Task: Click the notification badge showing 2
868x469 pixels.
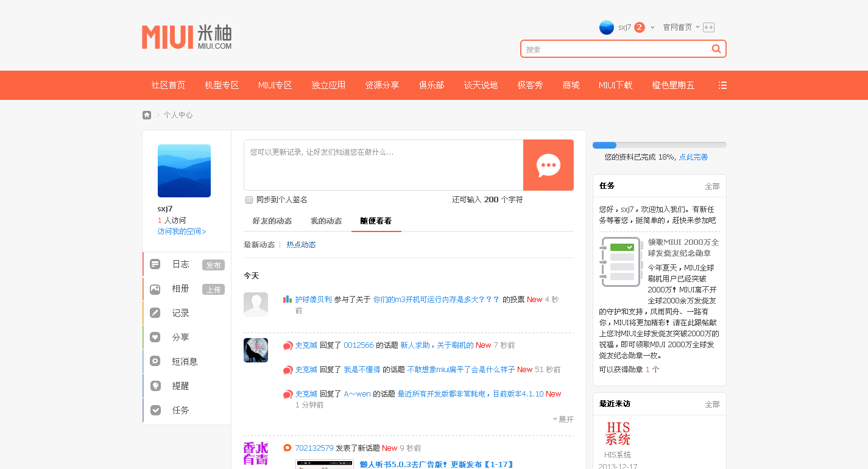Action: (640, 27)
